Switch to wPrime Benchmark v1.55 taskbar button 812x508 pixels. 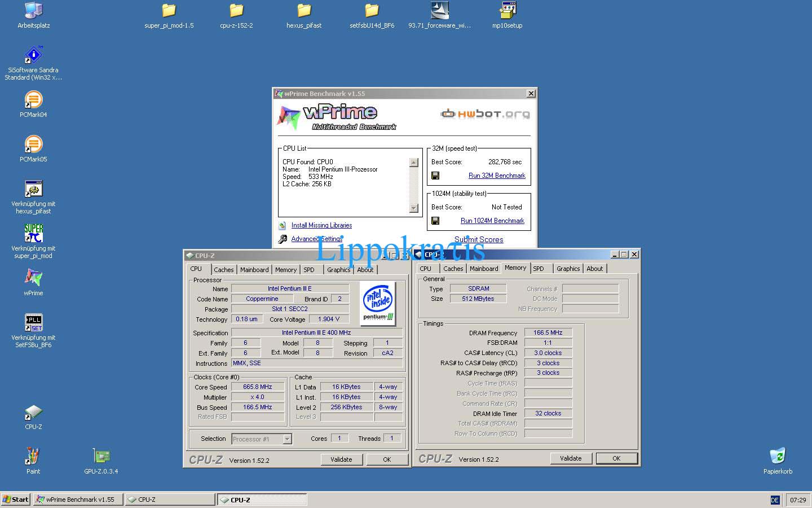click(78, 500)
